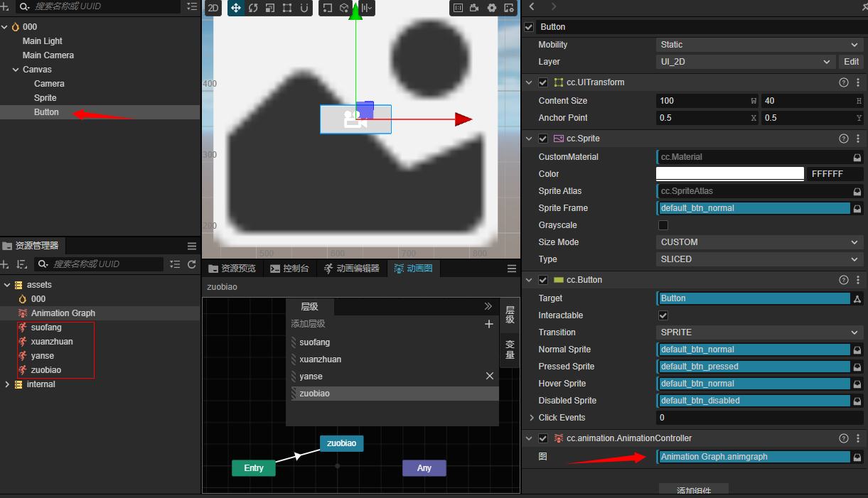Toggle the snap magnet tool
Viewport: 868px width, 498px height.
(304, 8)
